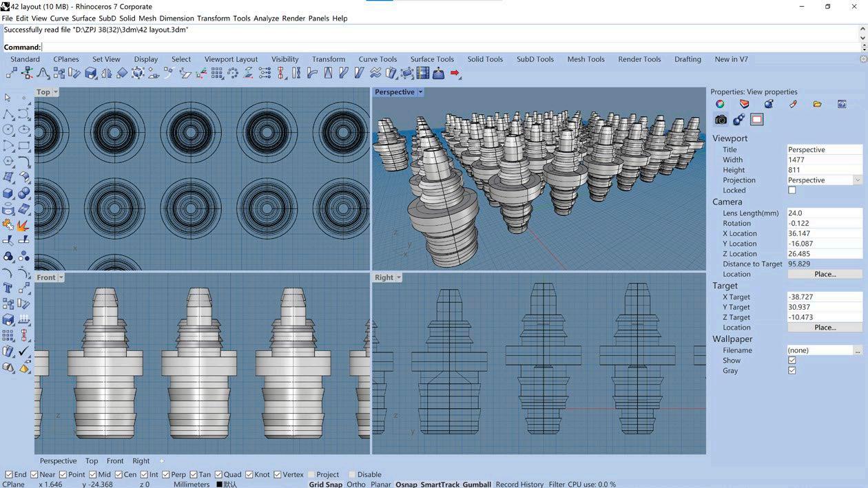Open the Front viewport title dropdown arrow
The image size is (868, 488).
[61, 277]
